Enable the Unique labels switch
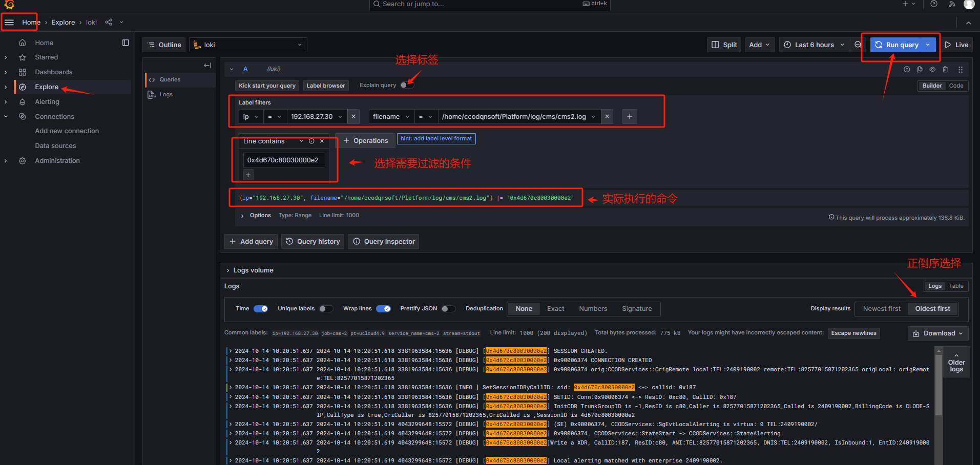 [326, 309]
